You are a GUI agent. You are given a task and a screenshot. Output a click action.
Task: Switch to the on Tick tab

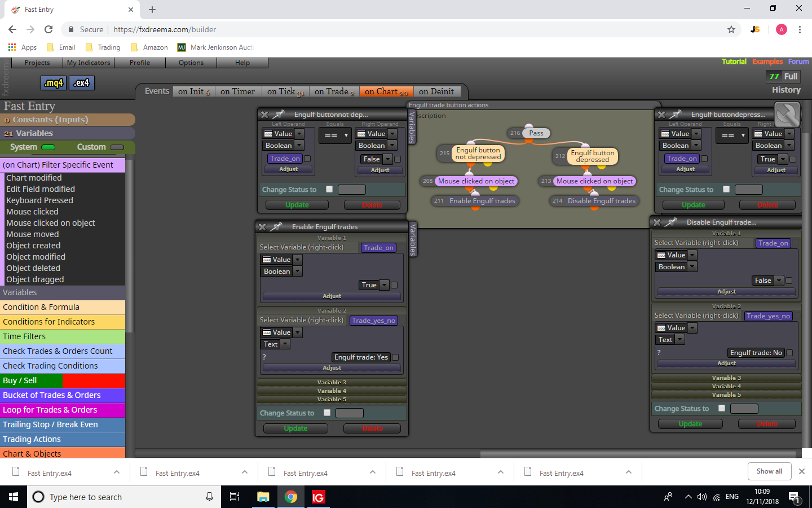(285, 91)
